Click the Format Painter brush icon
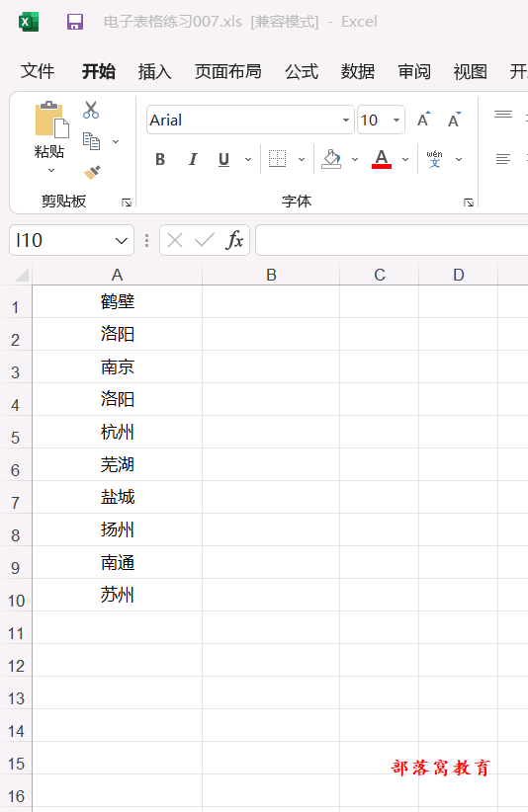This screenshot has width=528, height=812. [92, 172]
